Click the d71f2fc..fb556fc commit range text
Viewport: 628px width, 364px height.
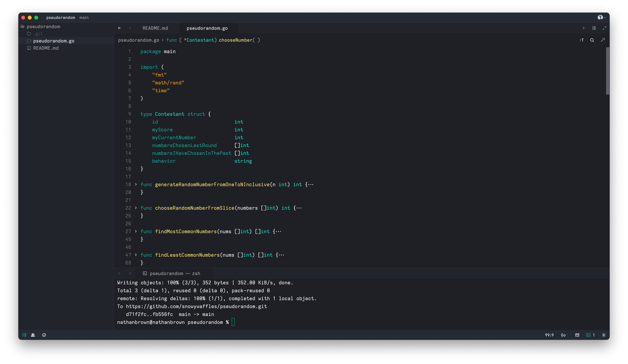point(149,314)
